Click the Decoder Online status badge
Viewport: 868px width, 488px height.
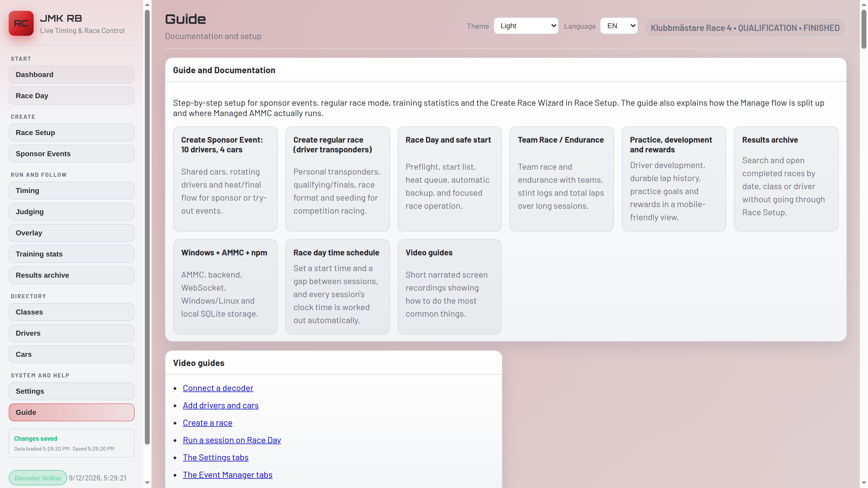click(38, 478)
